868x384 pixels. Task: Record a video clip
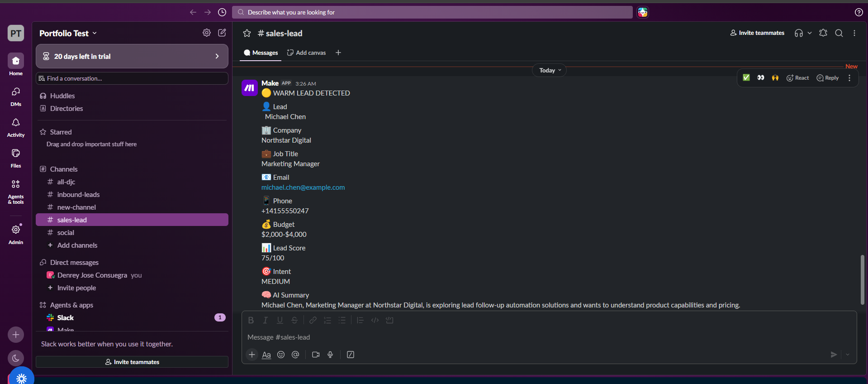coord(316,355)
